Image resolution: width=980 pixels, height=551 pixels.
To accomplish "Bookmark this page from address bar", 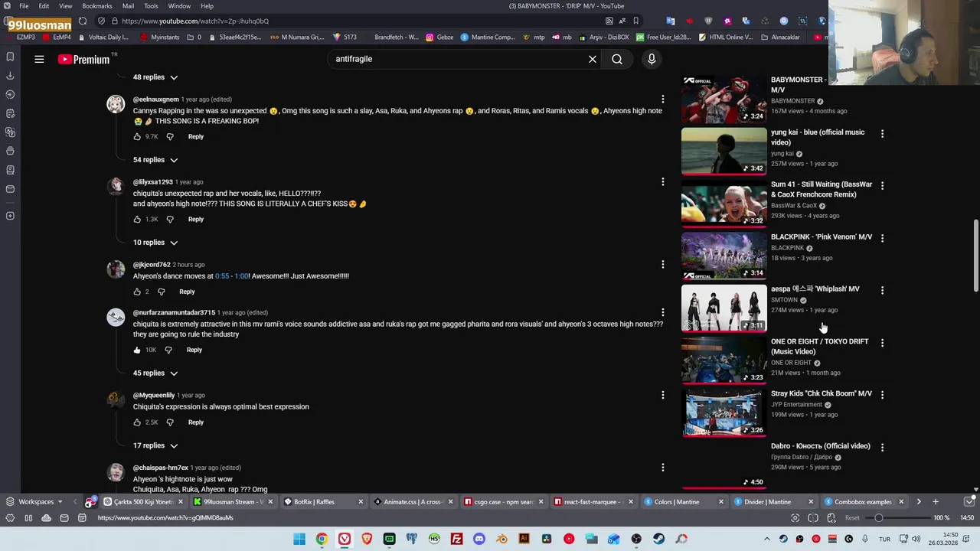I will pyautogui.click(x=635, y=21).
